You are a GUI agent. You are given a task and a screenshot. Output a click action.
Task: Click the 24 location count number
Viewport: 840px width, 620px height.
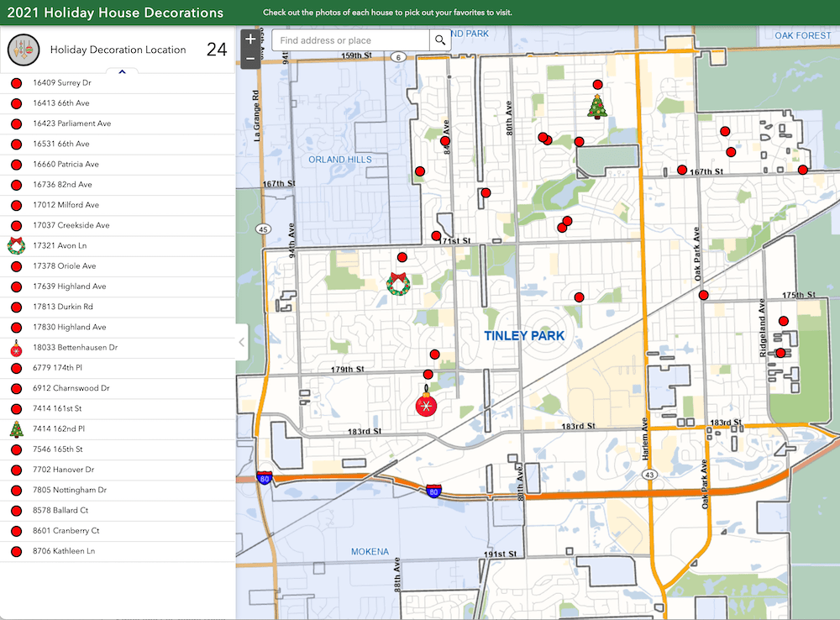click(x=217, y=50)
